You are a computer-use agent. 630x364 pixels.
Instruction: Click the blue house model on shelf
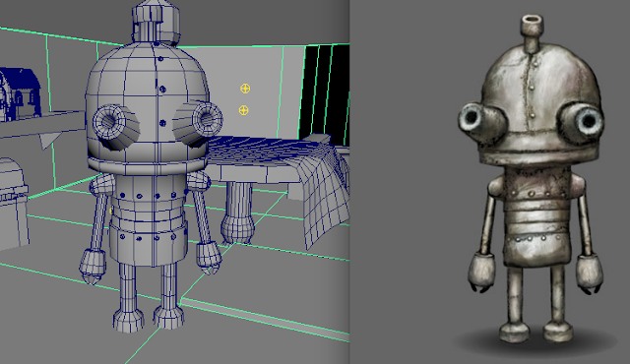coord(20,93)
